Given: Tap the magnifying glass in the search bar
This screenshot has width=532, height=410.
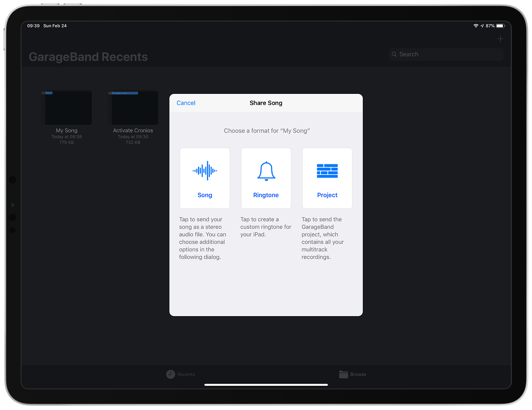Looking at the screenshot, I should [394, 54].
